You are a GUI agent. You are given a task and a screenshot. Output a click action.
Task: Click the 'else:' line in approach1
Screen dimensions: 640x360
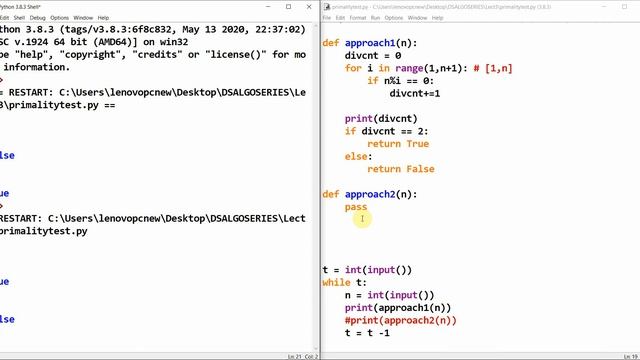coord(358,157)
